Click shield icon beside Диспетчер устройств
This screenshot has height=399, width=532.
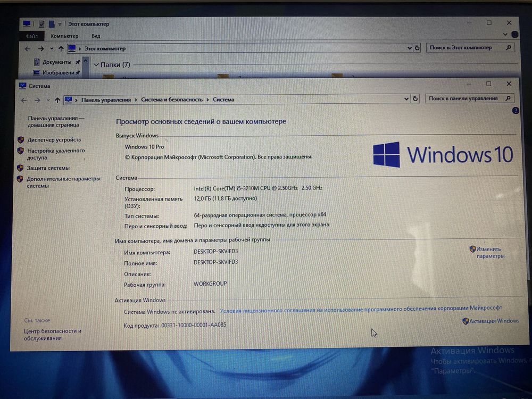tap(21, 140)
